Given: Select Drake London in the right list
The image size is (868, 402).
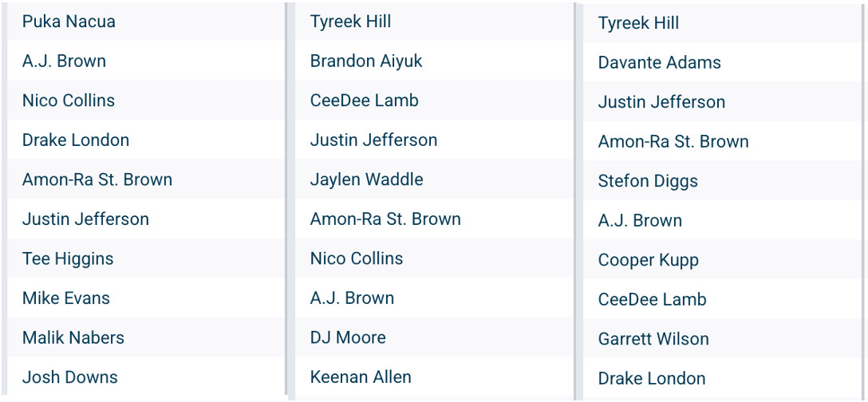Looking at the screenshot, I should coord(652,379).
